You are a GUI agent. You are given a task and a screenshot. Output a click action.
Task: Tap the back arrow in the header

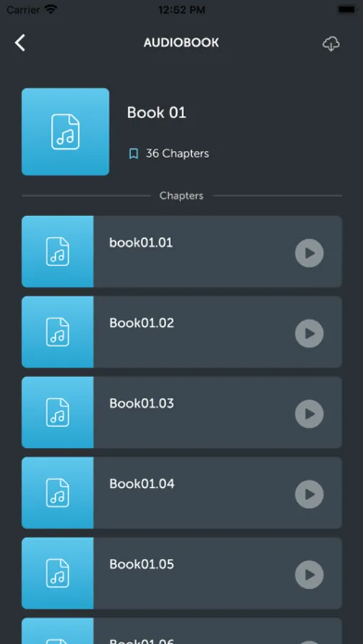point(20,43)
